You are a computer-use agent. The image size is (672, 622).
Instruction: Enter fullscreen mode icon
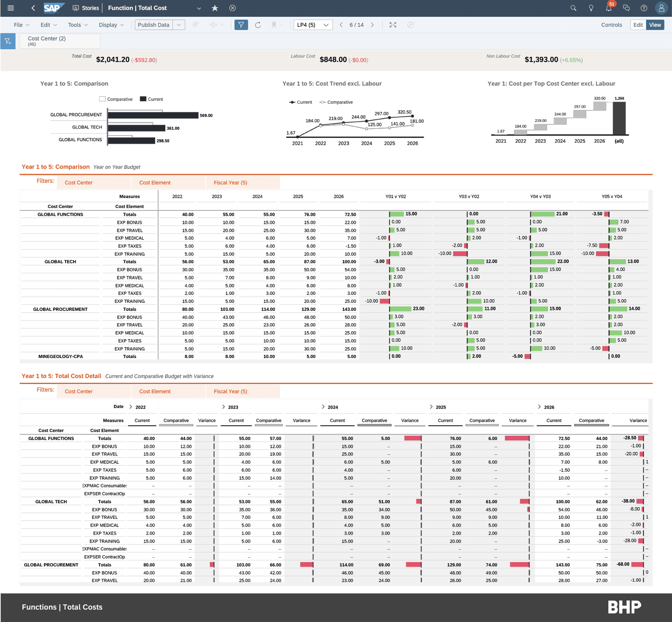393,25
